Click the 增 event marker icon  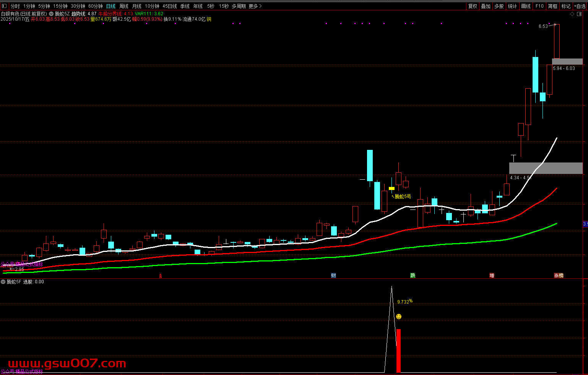(492, 276)
